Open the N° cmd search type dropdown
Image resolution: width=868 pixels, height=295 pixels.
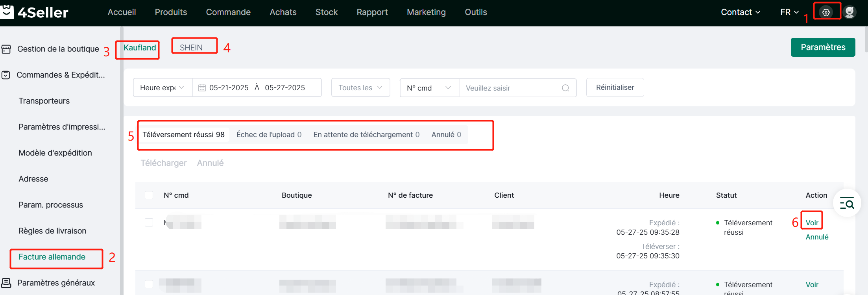429,88
